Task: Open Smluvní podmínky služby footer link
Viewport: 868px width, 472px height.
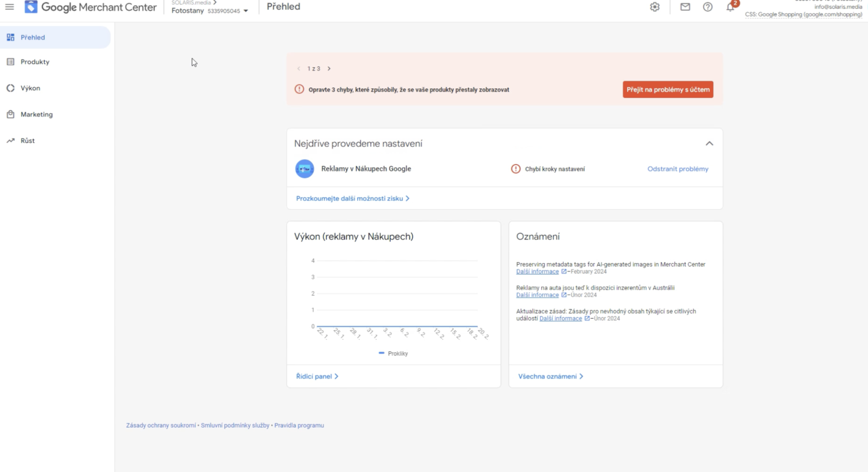Action: coord(235,425)
